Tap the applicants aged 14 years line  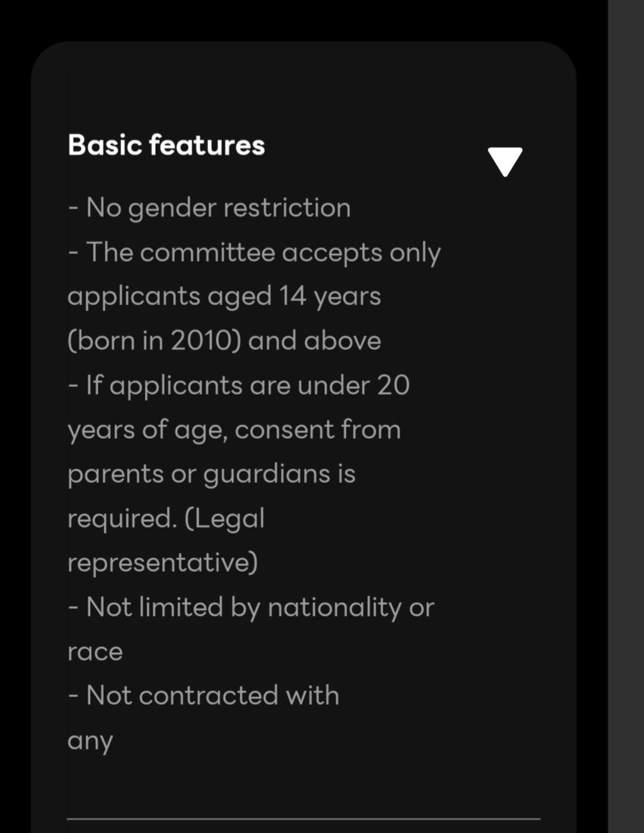224,296
